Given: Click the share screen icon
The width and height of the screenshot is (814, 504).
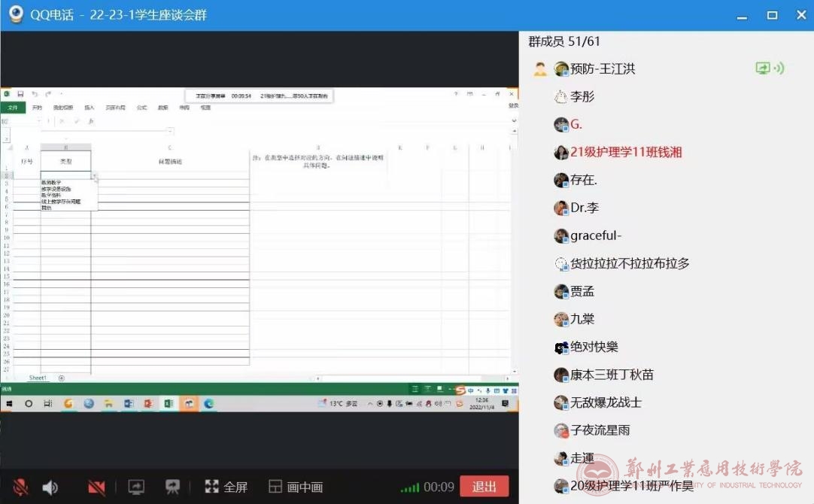Looking at the screenshot, I should 136,487.
